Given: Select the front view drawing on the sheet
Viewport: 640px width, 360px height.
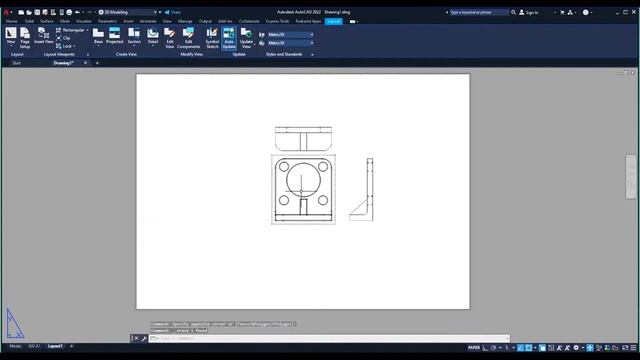Looking at the screenshot, I should click(303, 189).
